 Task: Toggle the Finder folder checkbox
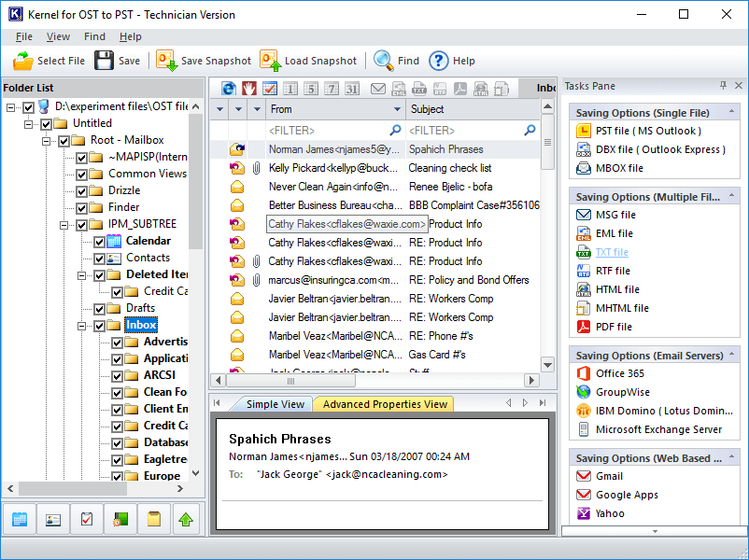point(81,208)
